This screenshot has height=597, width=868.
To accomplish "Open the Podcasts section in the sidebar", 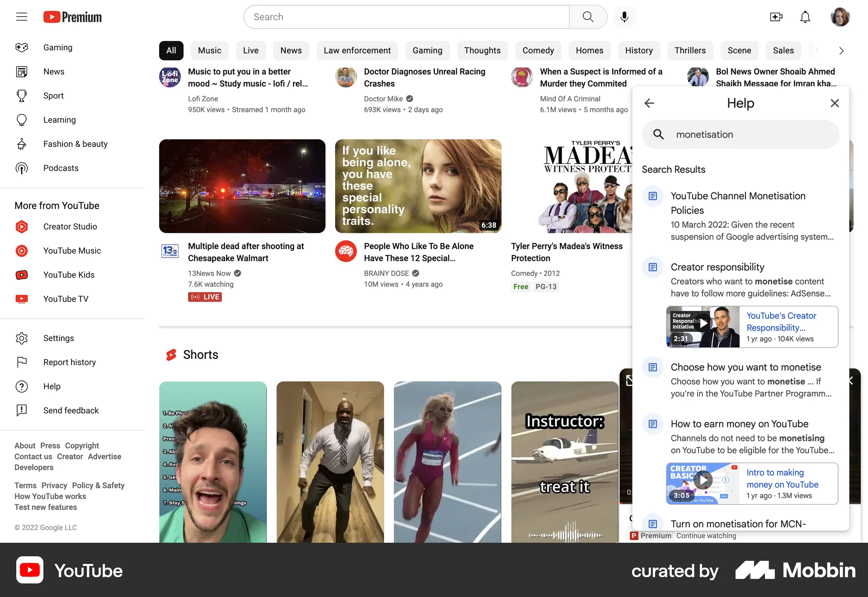I will (61, 168).
